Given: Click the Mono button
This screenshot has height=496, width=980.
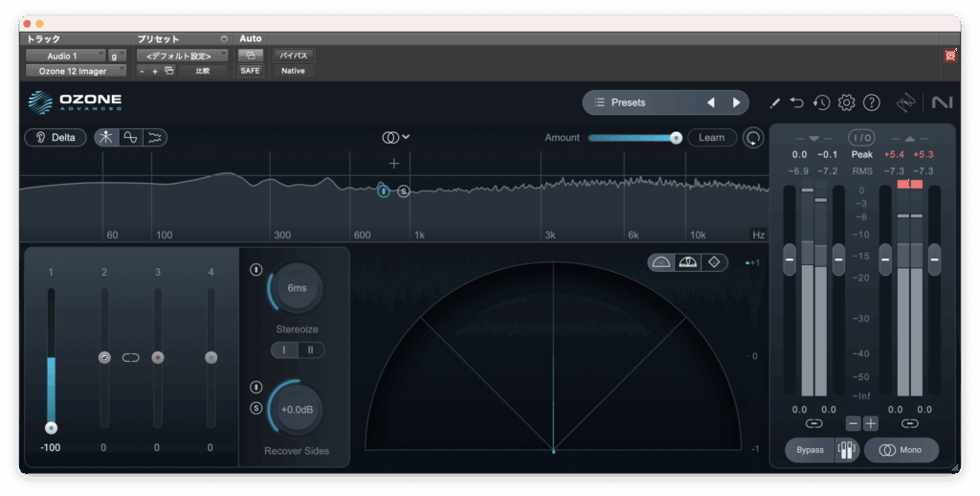Looking at the screenshot, I should point(902,450).
